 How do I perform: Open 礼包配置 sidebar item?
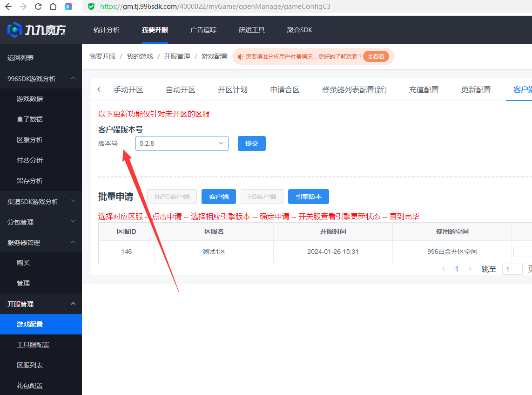click(30, 386)
